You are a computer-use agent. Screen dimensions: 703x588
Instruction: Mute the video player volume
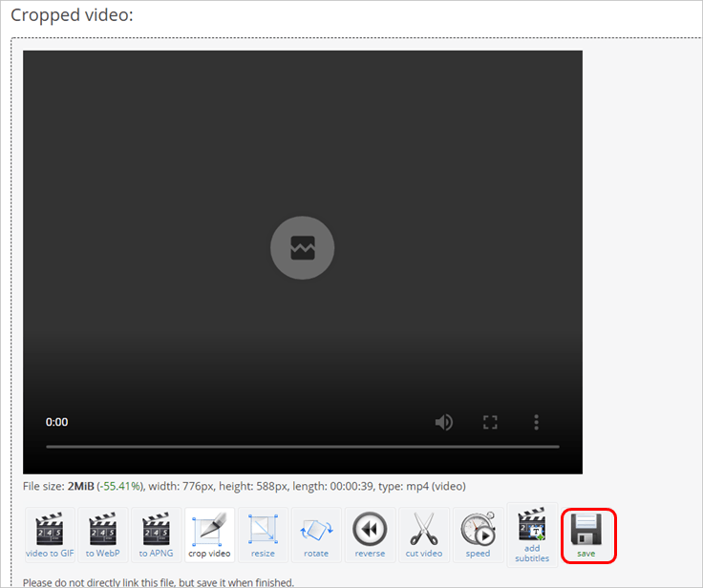[444, 422]
